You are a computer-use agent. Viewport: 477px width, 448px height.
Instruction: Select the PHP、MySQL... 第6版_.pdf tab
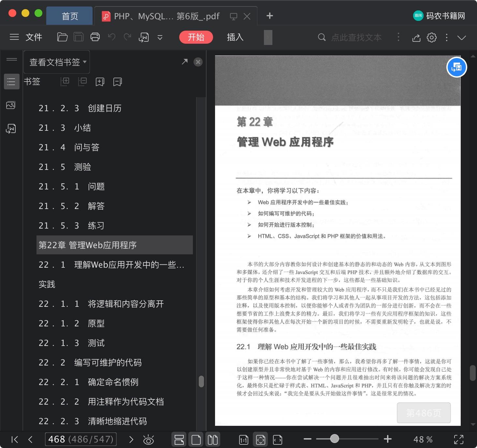166,16
